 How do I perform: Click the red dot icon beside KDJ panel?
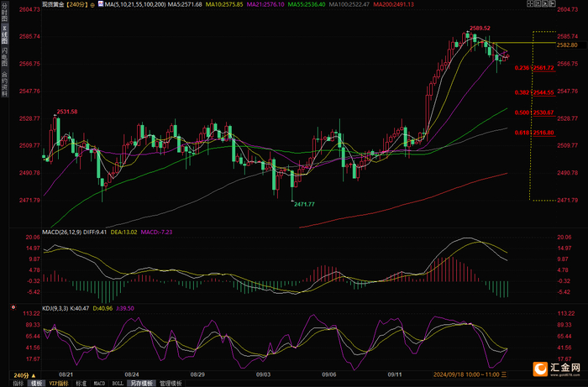pyautogui.click(x=13, y=307)
